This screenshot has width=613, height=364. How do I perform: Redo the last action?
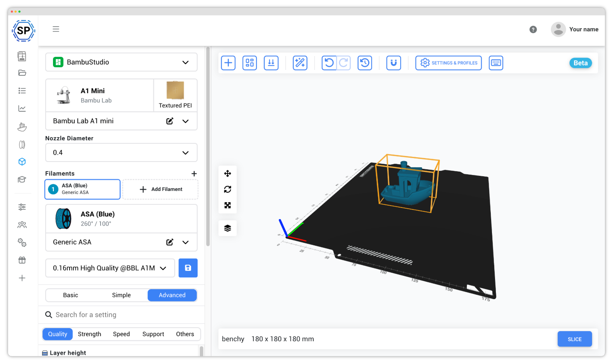343,63
